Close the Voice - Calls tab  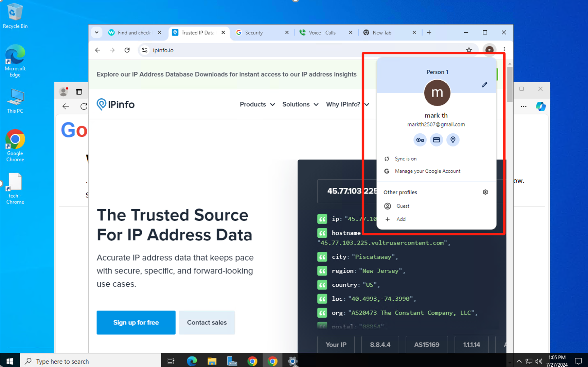tap(351, 33)
